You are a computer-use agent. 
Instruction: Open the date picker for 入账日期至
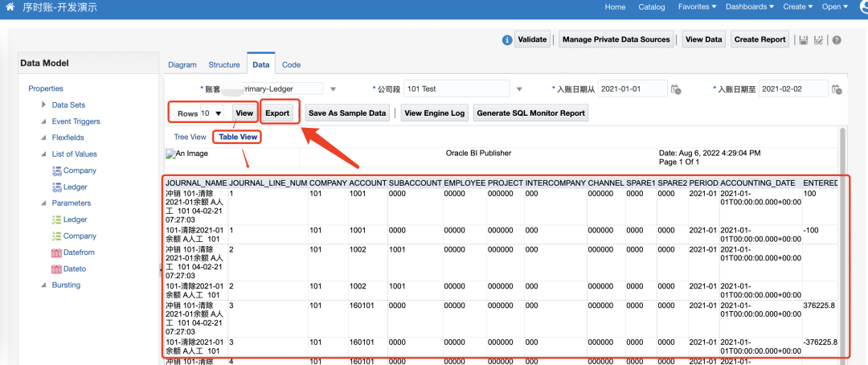click(837, 89)
